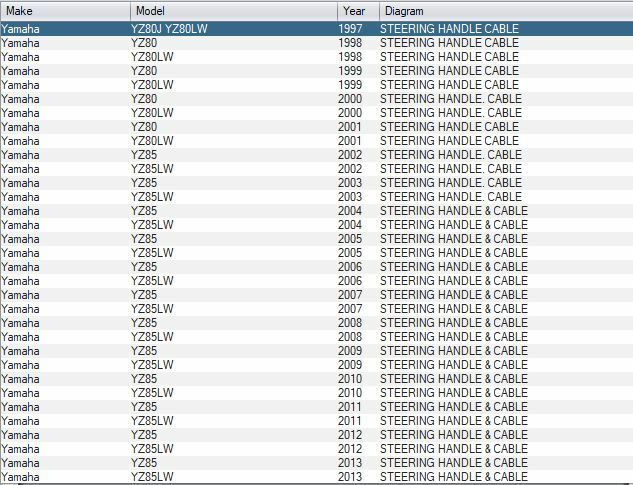Select the YZ85LW model in the 2013 row
The height and width of the screenshot is (485, 633).
(152, 477)
